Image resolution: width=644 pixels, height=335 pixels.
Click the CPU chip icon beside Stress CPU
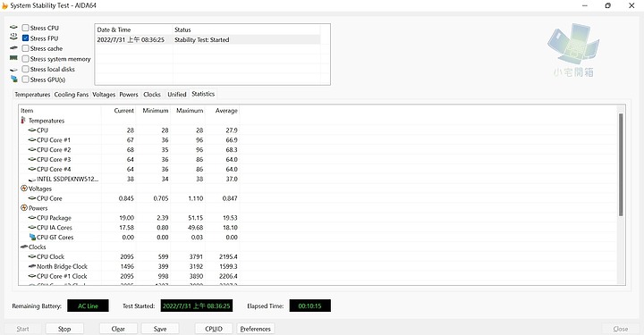(13, 28)
